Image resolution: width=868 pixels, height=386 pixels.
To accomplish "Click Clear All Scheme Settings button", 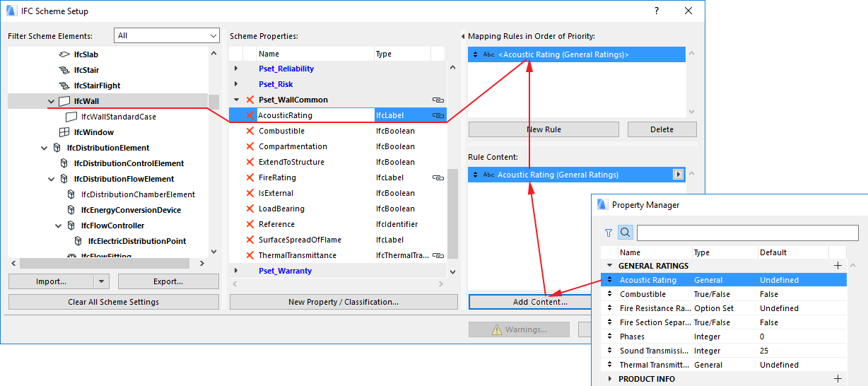I will pyautogui.click(x=114, y=302).
